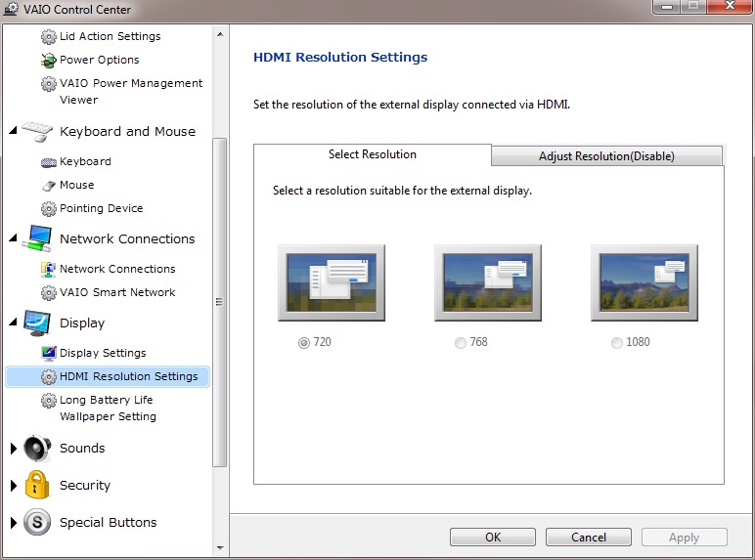The width and height of the screenshot is (755, 560).
Task: Switch to Adjust Resolution tab
Action: 606,156
